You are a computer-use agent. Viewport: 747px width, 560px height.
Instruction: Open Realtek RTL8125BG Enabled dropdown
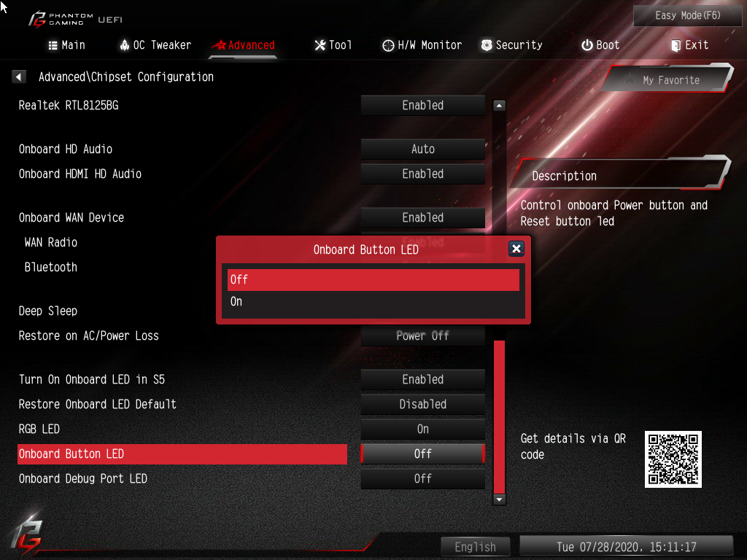point(423,105)
